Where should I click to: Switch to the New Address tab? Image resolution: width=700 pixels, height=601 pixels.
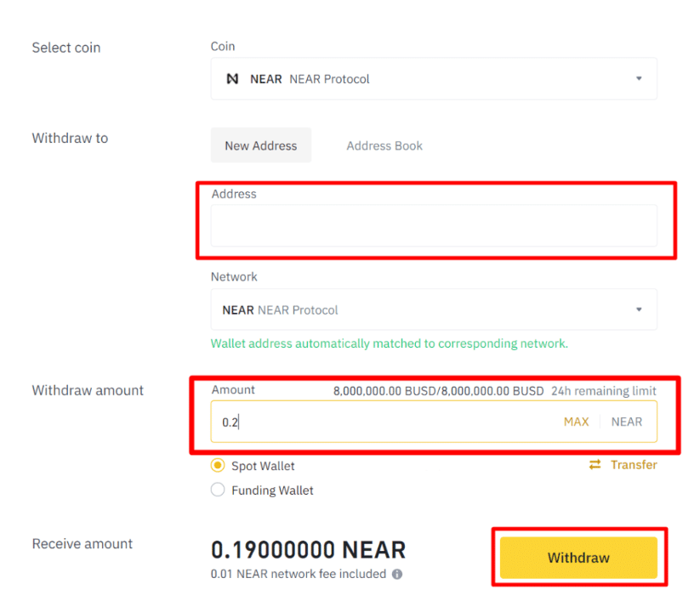click(x=261, y=145)
